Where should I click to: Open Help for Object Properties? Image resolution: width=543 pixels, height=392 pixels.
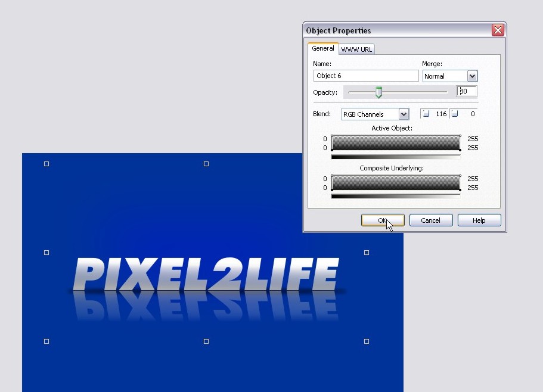point(479,220)
